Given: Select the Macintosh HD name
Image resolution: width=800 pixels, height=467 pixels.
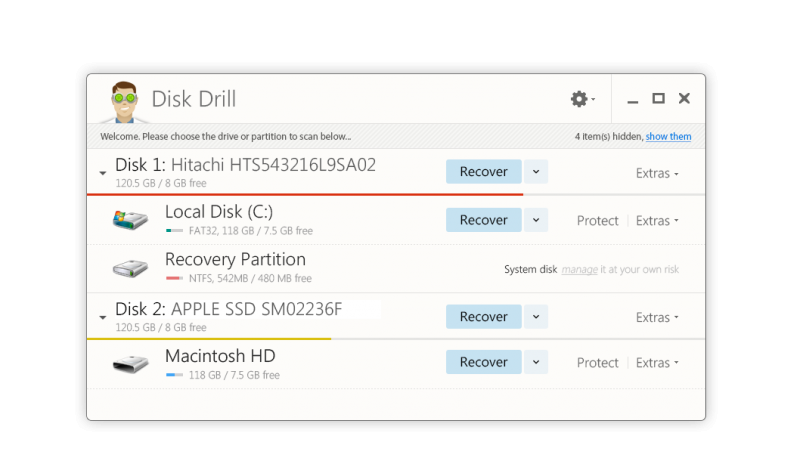Looking at the screenshot, I should coord(220,356).
